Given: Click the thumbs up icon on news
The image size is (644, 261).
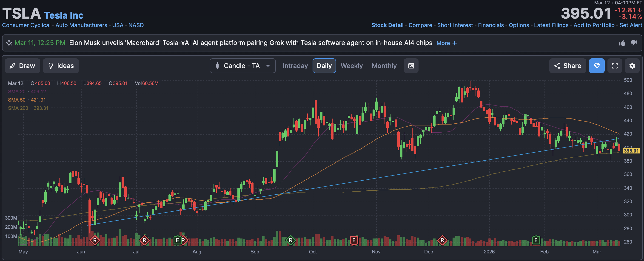Looking at the screenshot, I should [622, 43].
